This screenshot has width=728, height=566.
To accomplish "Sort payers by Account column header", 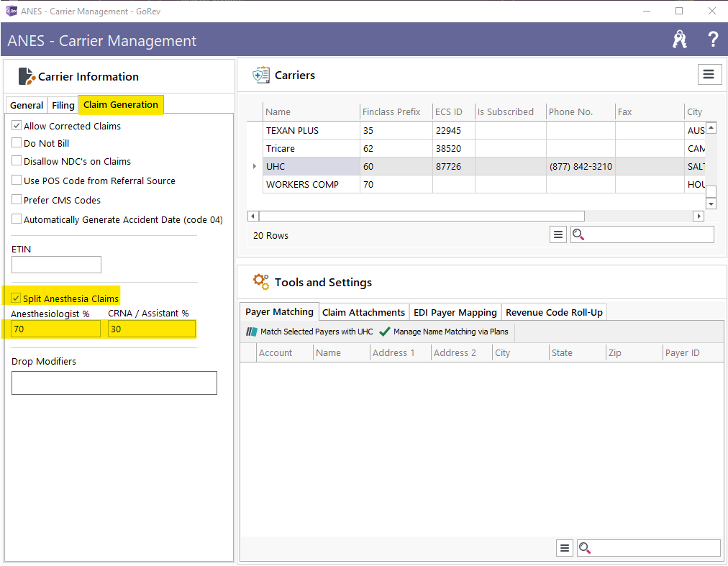I will pos(285,353).
